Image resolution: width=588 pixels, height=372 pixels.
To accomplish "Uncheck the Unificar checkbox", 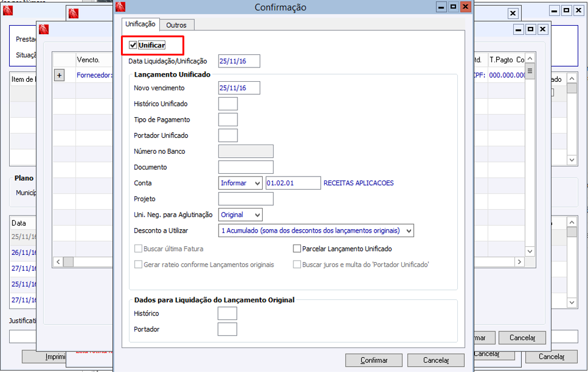I will 133,45.
